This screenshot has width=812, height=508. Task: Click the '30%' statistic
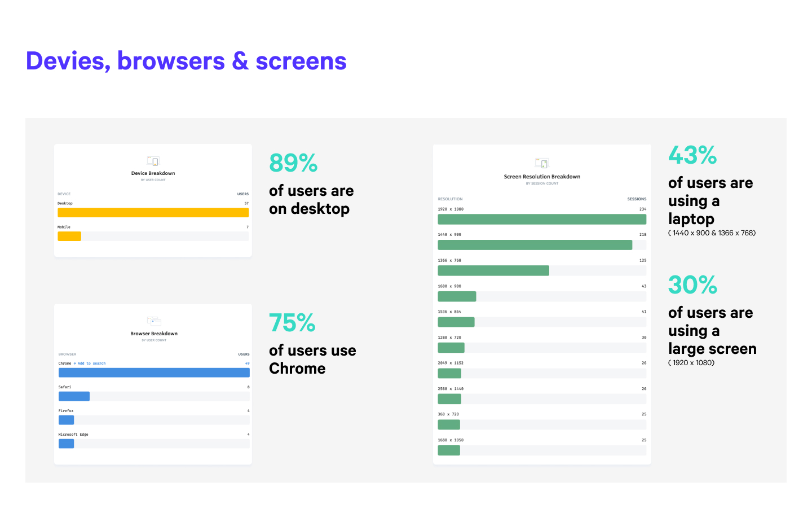(x=692, y=284)
